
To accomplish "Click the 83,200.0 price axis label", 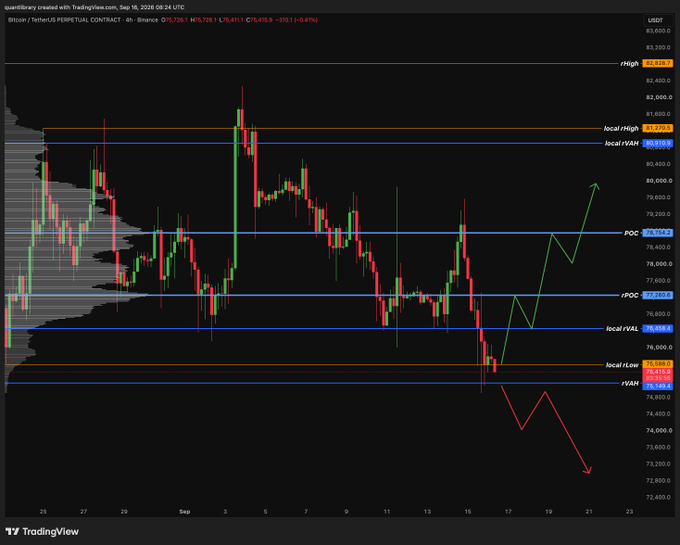I will pyautogui.click(x=658, y=47).
